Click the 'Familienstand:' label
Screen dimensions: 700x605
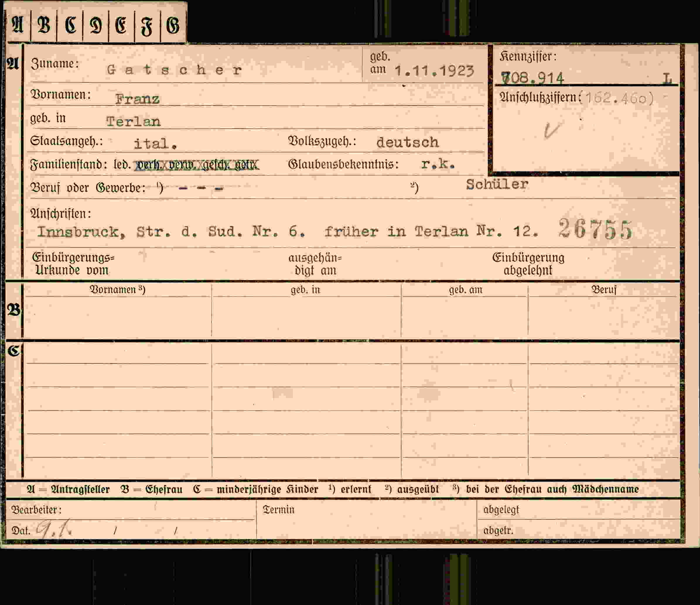point(69,165)
